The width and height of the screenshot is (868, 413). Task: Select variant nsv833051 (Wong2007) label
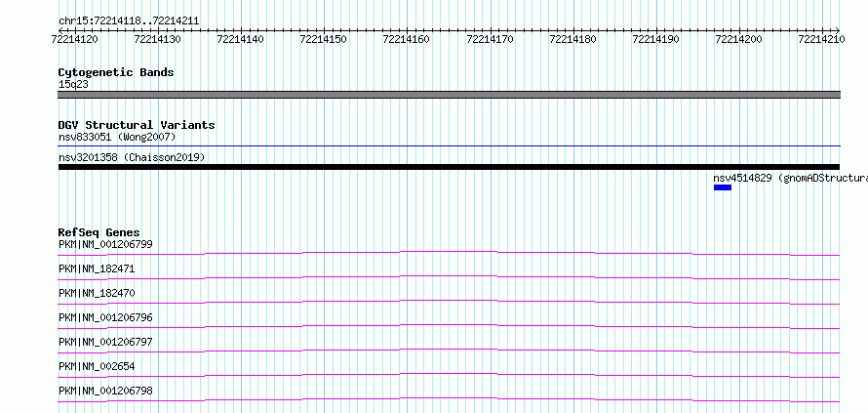(117, 137)
